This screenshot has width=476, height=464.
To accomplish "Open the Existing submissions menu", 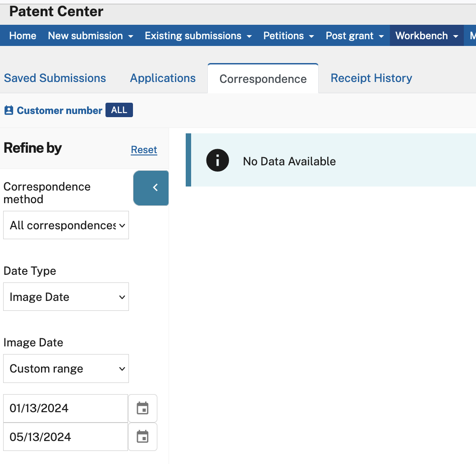I will [x=198, y=36].
